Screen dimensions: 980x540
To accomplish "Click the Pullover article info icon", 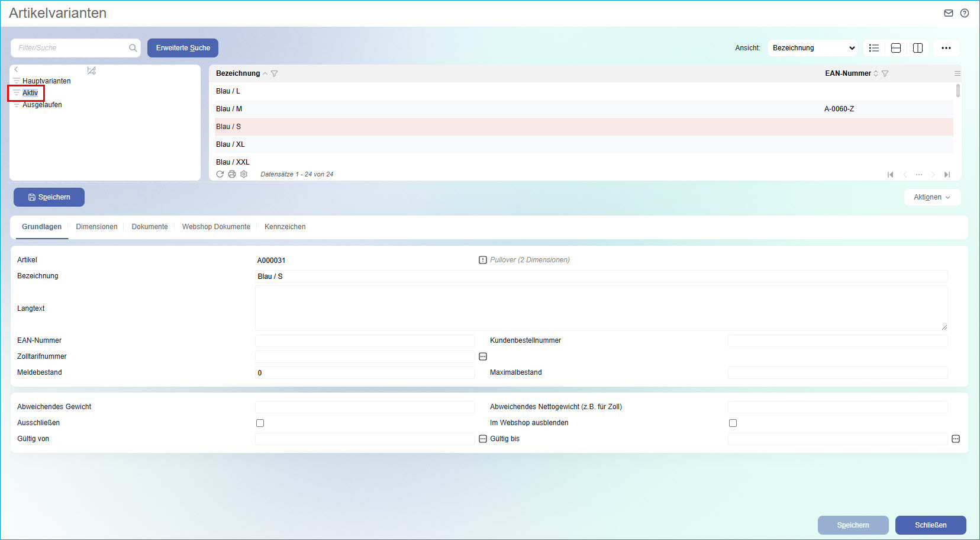I will click(x=483, y=260).
